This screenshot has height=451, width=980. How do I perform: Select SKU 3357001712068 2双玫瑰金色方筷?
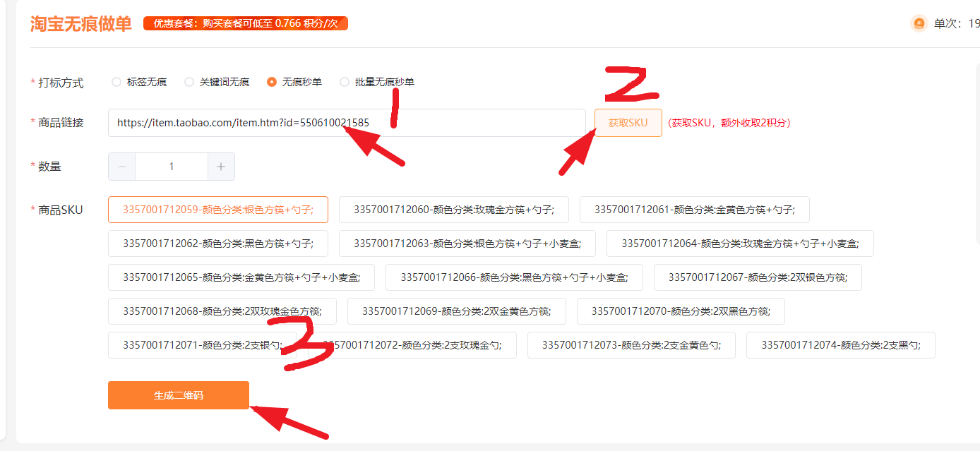[222, 311]
